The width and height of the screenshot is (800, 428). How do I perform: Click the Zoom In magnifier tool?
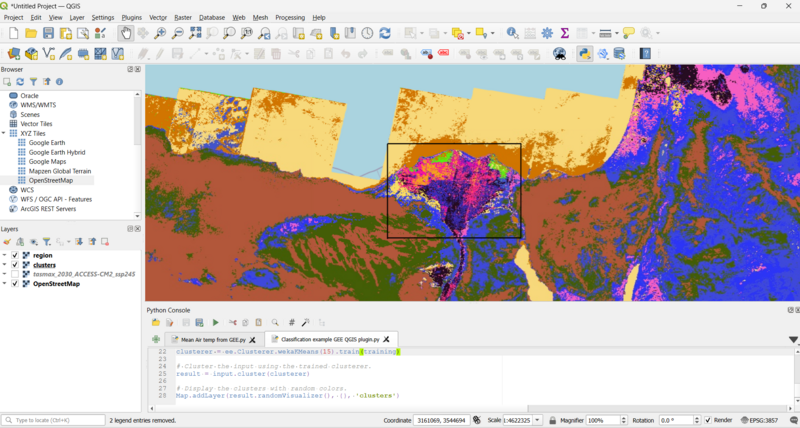(x=160, y=33)
